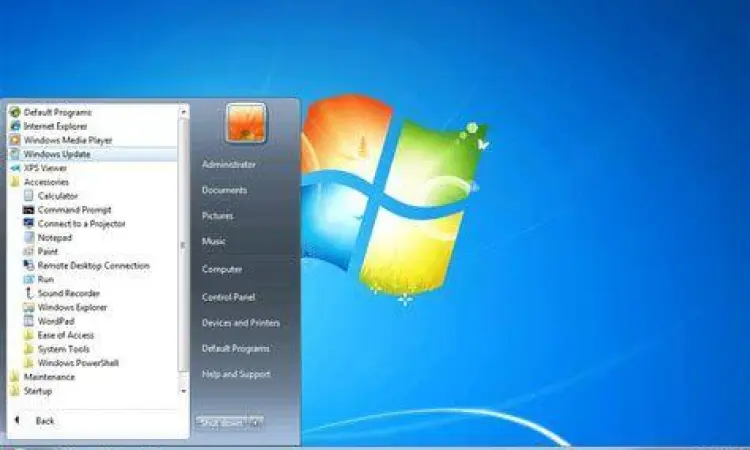Click the Internet Explorer icon
The width and height of the screenshot is (750, 450).
tap(15, 126)
